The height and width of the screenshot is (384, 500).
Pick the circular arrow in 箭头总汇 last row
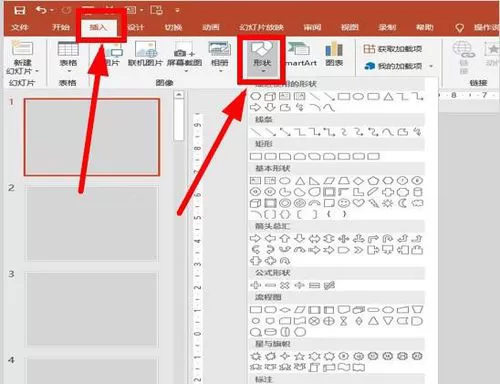(285, 261)
